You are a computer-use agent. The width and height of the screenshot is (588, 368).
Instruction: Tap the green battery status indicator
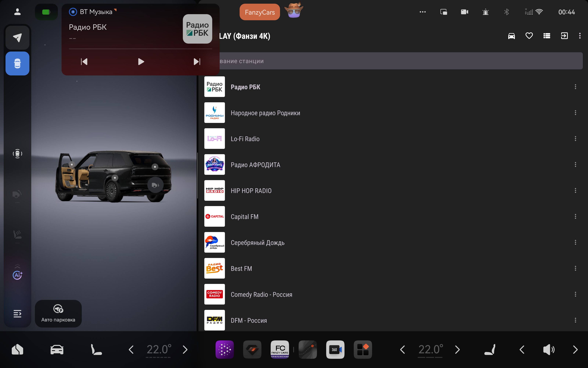[46, 12]
